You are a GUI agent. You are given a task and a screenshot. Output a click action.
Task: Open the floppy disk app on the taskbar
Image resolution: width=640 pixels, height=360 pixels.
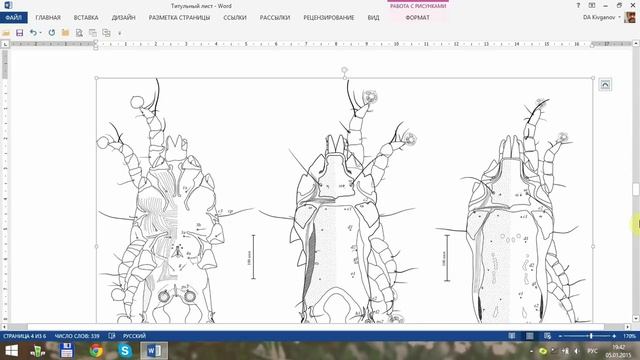tap(67, 351)
